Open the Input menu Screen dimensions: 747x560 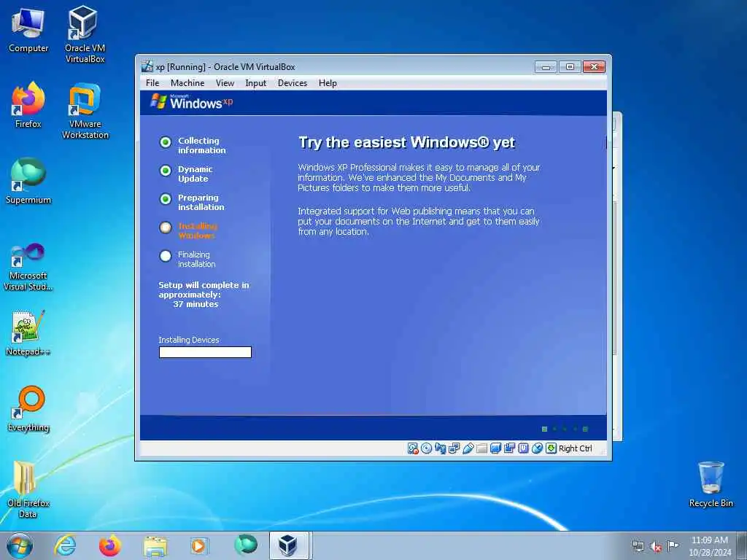pos(256,83)
